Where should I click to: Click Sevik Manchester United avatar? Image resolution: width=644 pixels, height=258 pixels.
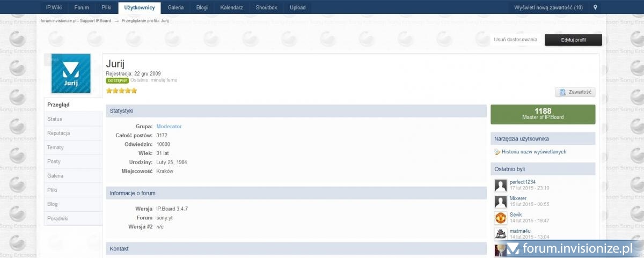500,218
